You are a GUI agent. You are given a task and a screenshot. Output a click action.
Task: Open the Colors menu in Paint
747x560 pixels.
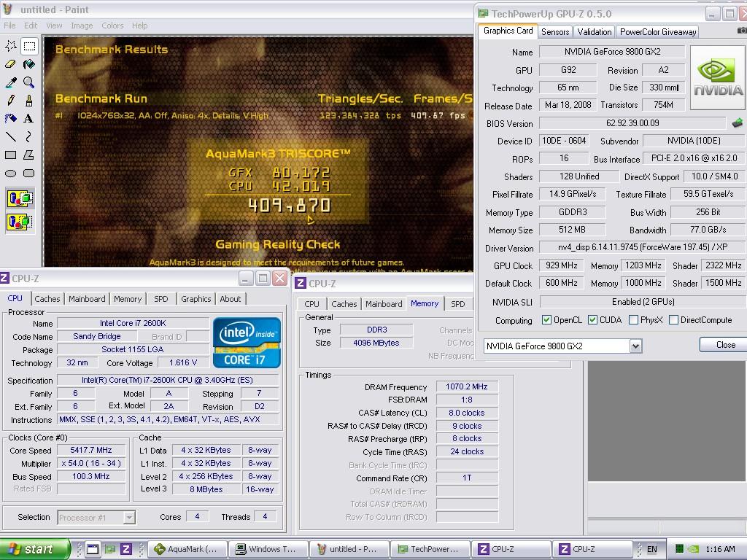click(x=112, y=26)
